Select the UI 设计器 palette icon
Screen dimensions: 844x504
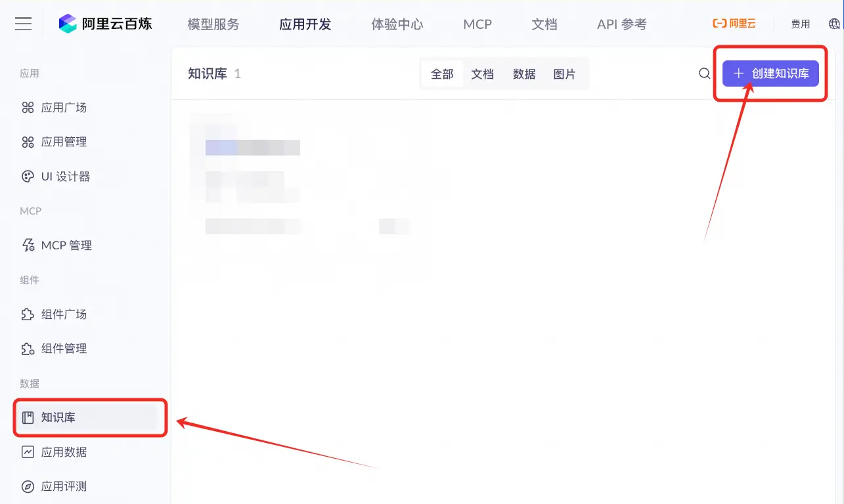(x=28, y=177)
